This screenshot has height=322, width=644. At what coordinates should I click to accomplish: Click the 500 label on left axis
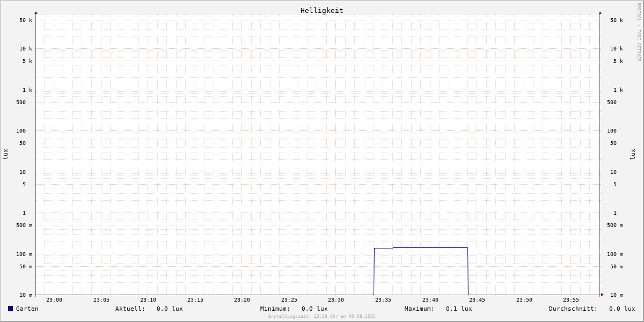(21, 103)
